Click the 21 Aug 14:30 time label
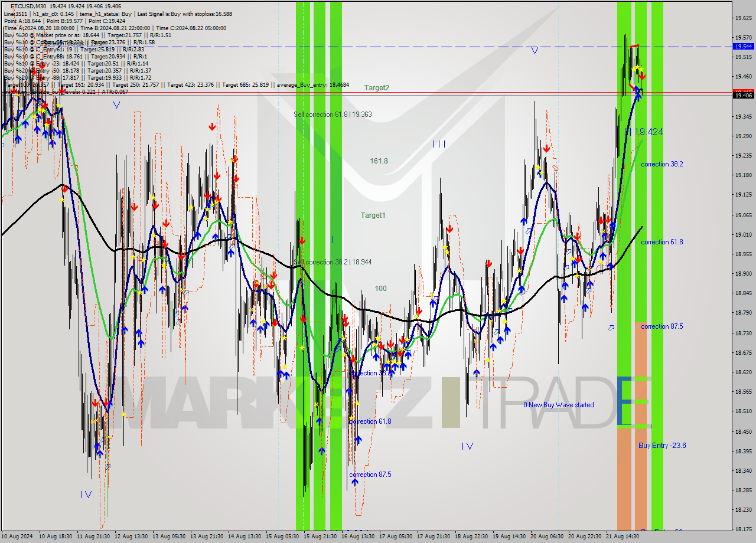Image resolution: width=756 pixels, height=543 pixels. 622,537
